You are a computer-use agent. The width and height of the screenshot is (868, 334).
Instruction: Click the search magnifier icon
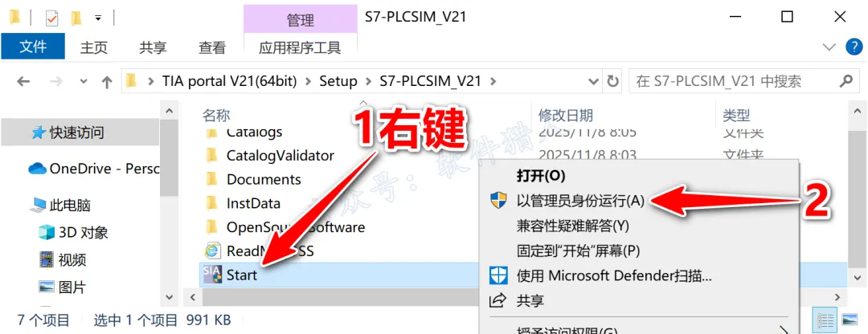(x=845, y=81)
